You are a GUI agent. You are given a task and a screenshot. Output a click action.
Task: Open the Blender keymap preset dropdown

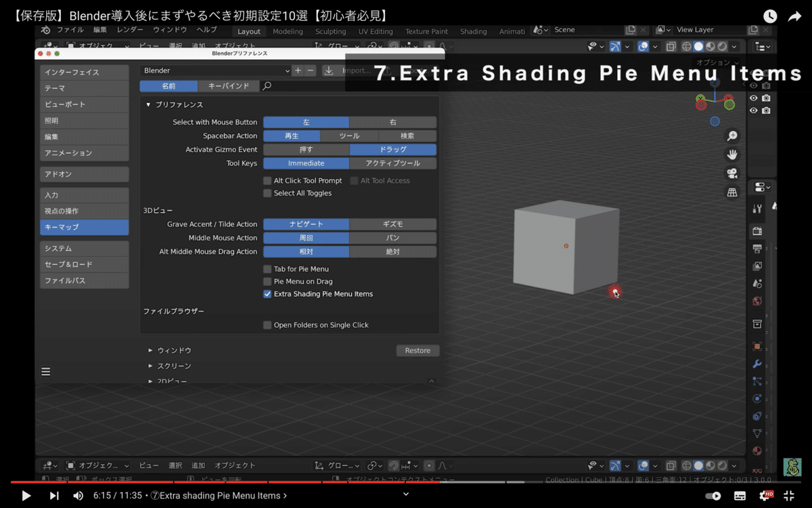pyautogui.click(x=216, y=70)
